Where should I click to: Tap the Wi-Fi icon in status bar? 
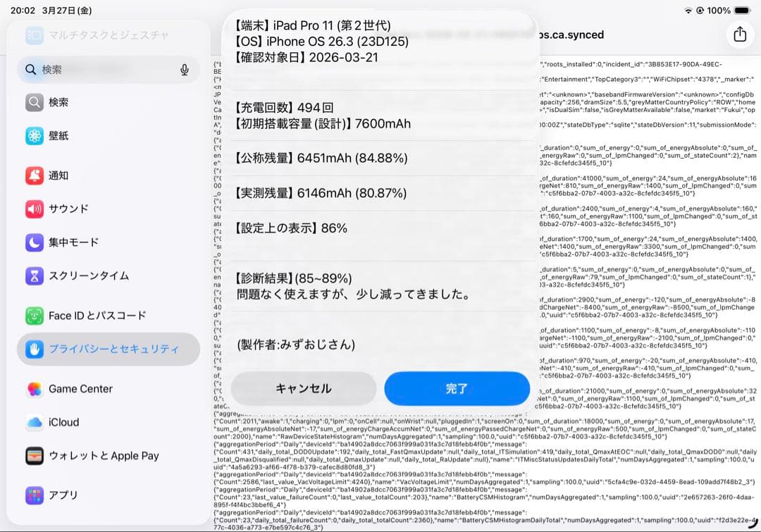pos(688,10)
